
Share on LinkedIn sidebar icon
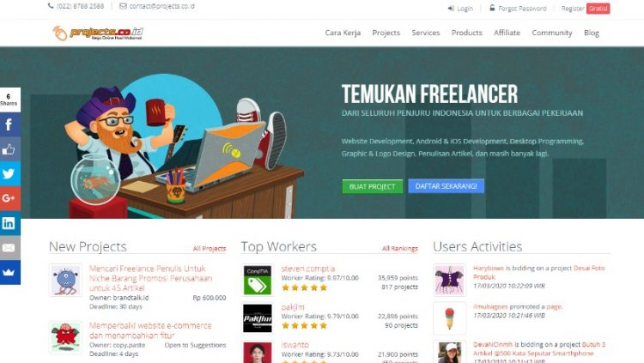pos(9,223)
